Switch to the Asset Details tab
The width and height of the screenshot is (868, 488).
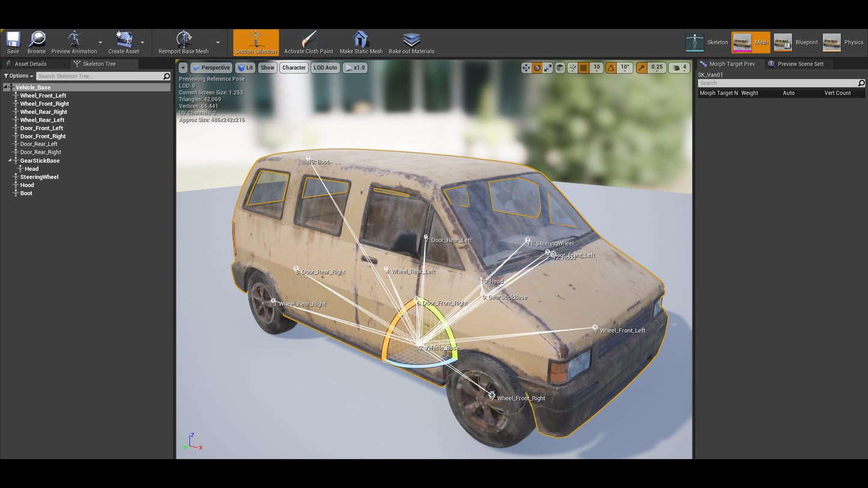[30, 64]
